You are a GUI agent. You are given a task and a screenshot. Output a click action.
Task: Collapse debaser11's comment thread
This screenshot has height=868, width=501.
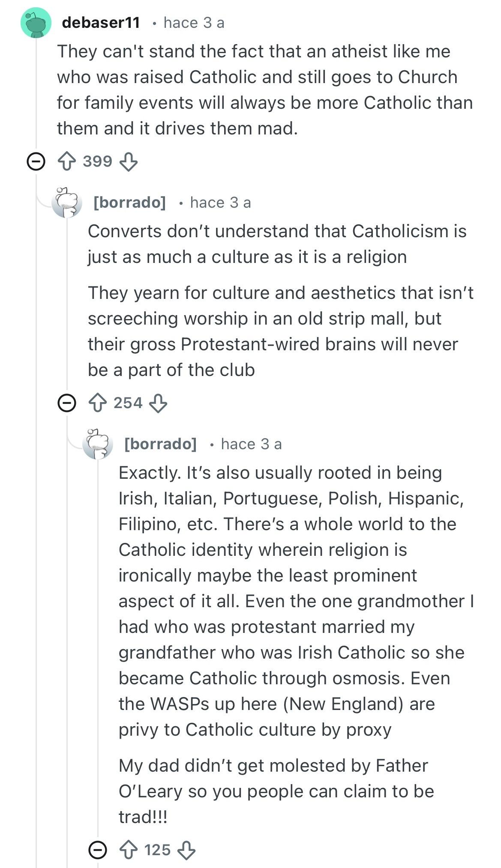pyautogui.click(x=36, y=162)
